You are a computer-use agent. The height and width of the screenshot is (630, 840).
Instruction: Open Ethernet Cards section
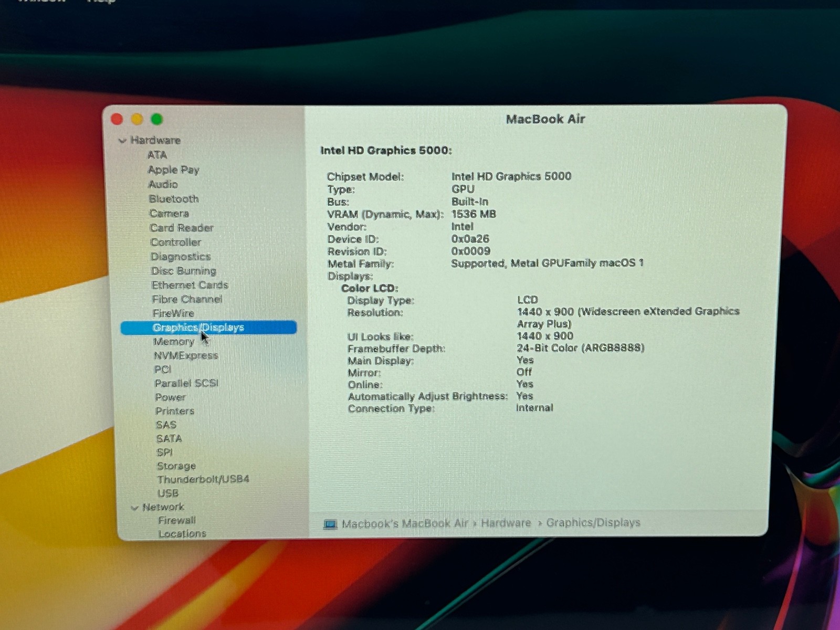click(x=190, y=285)
